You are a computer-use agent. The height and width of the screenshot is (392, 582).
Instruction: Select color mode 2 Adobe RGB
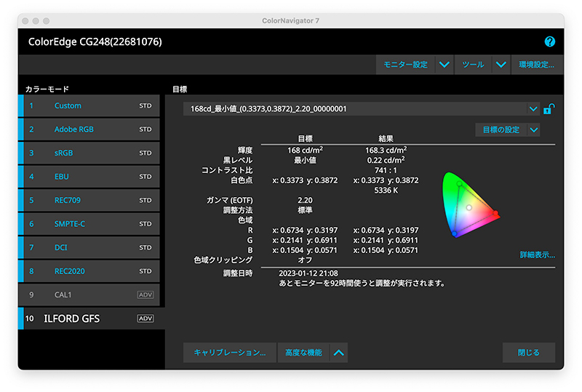point(89,129)
